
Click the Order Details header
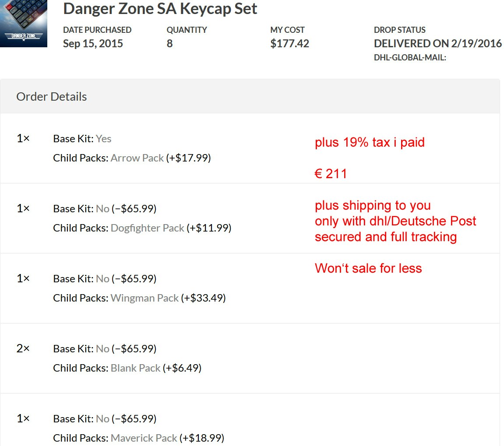[52, 97]
